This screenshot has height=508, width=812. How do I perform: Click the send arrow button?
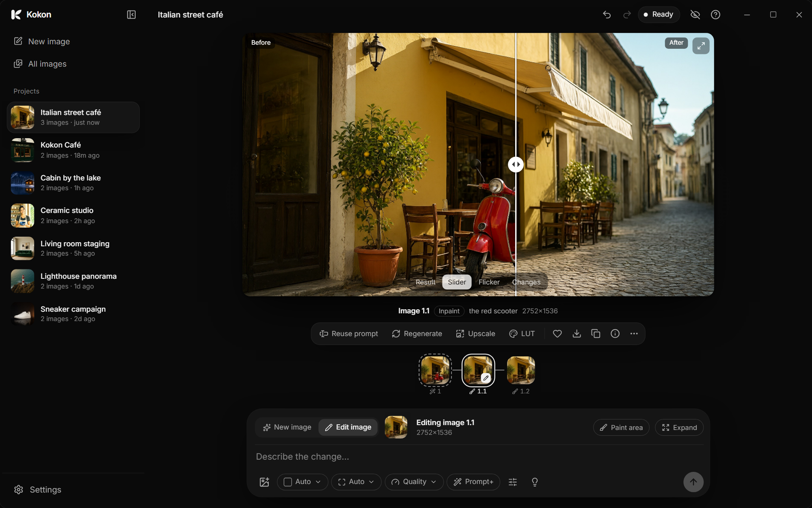(x=693, y=482)
